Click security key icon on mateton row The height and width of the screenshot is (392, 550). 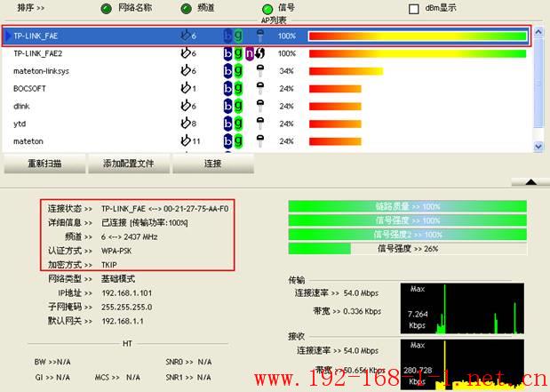[x=260, y=141]
